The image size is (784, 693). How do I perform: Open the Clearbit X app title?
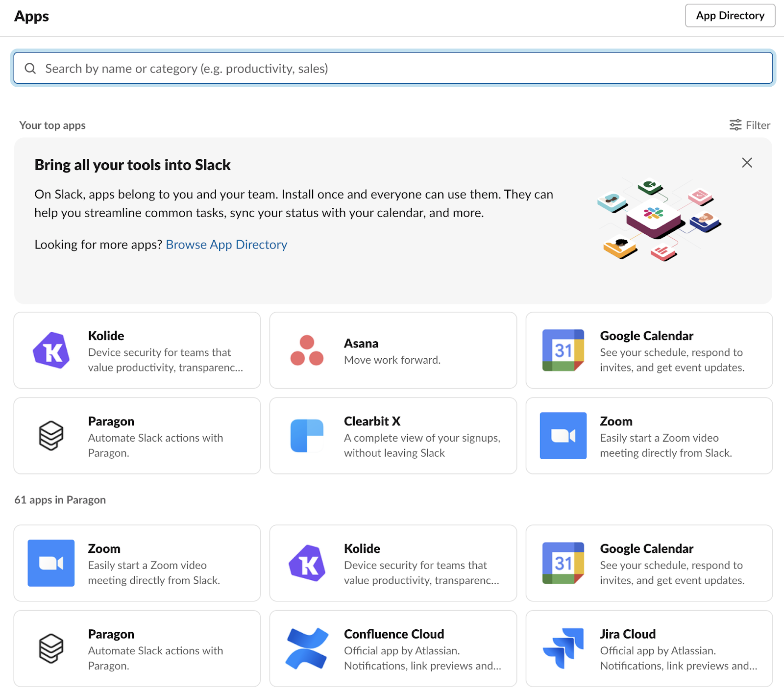372,421
